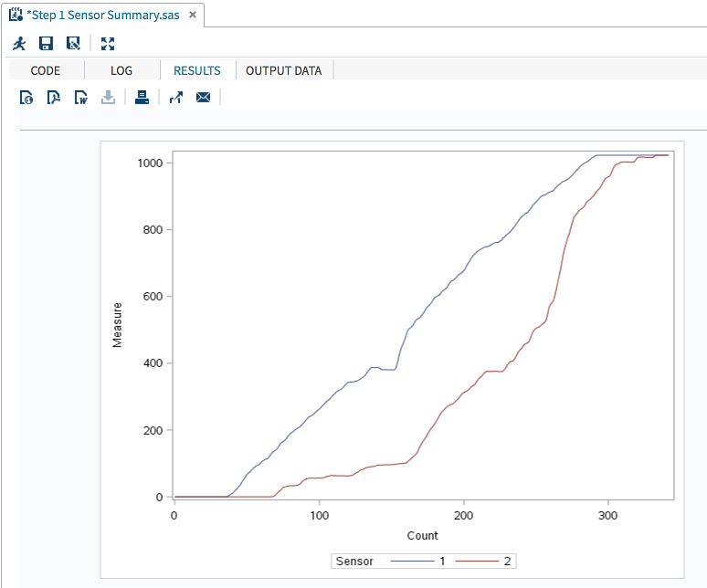Open results in a new browser tab

176,98
